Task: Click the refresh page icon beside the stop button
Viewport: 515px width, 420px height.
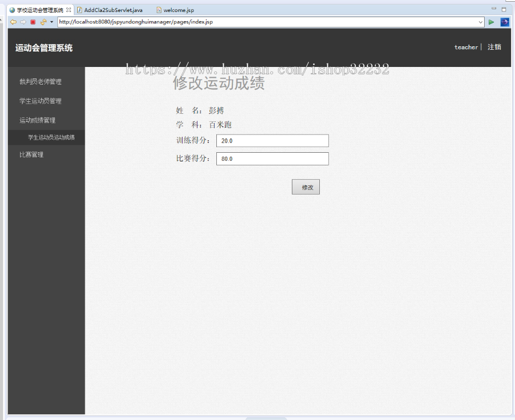Action: click(x=42, y=22)
